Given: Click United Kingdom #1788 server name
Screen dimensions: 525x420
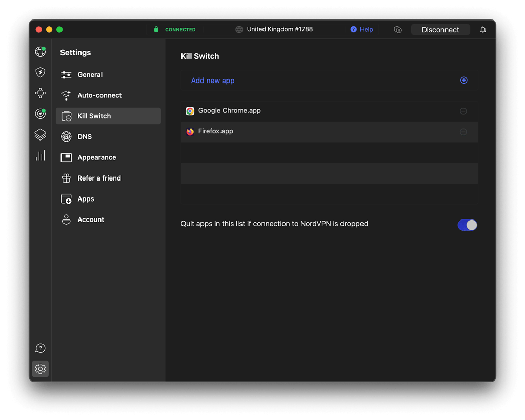Looking at the screenshot, I should (279, 29).
